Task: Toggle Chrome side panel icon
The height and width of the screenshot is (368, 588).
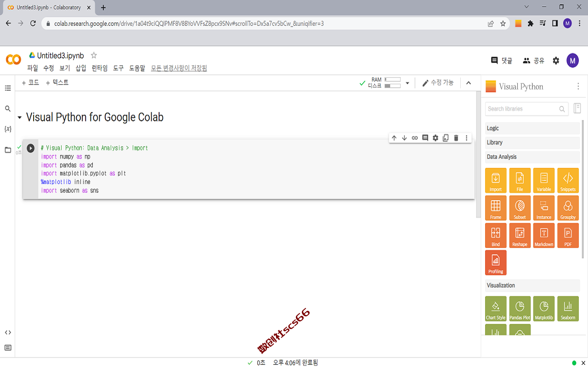Action: tap(555, 23)
